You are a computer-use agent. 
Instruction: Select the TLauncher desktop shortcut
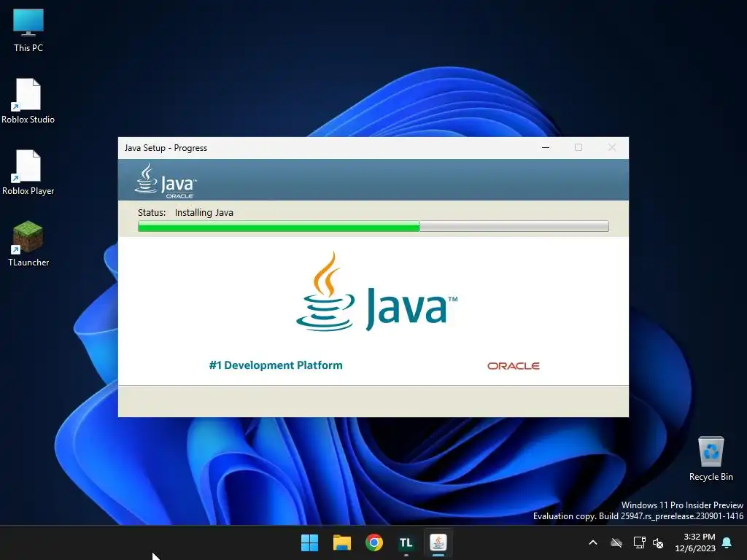click(28, 244)
